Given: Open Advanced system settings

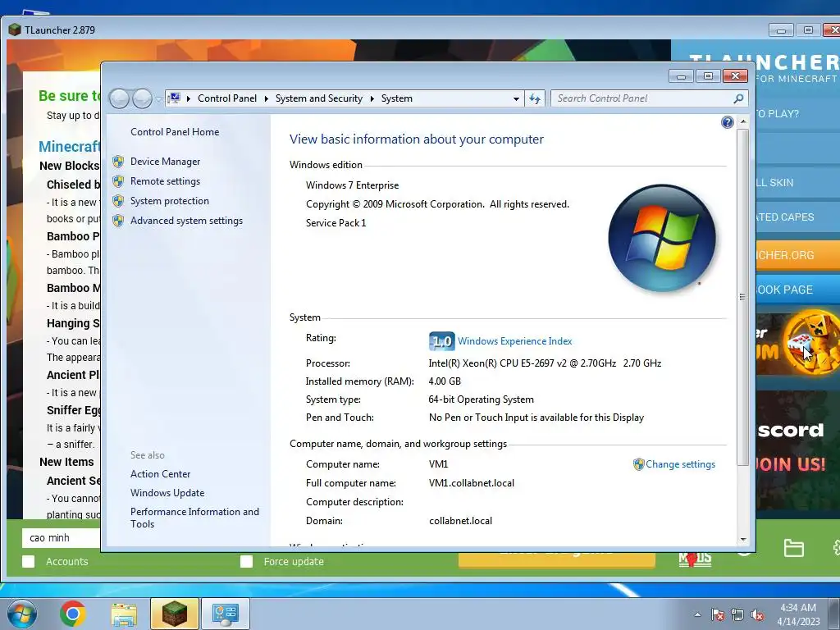Looking at the screenshot, I should coord(186,221).
